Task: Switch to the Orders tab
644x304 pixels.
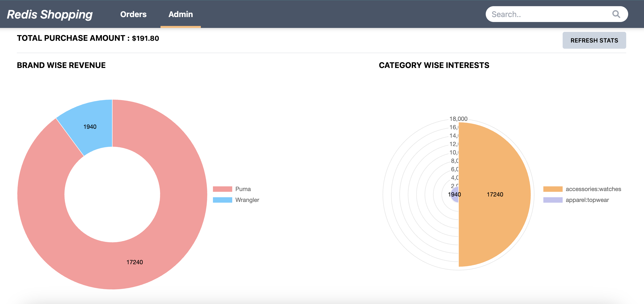Action: (133, 14)
